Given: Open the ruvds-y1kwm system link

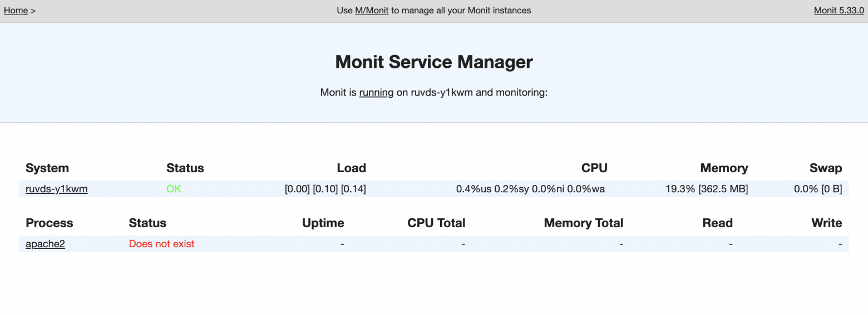Looking at the screenshot, I should (x=56, y=189).
